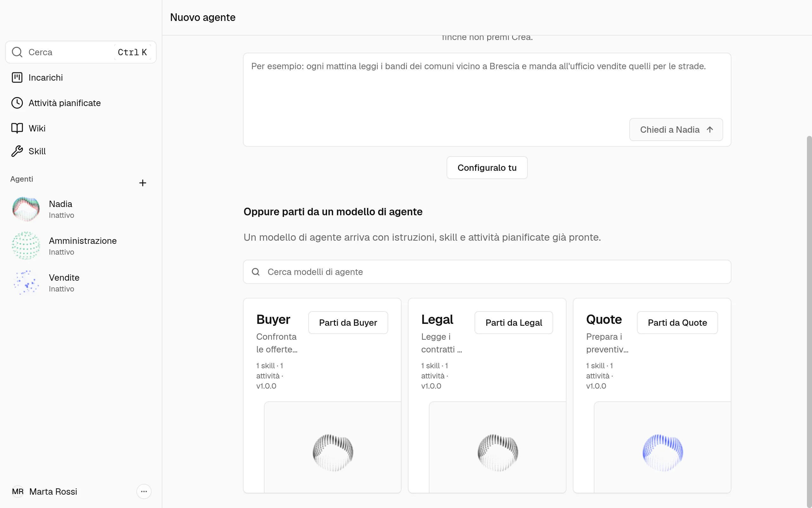Open the three-dots menu next to Marta Rossi
The height and width of the screenshot is (508, 812).
click(x=144, y=491)
